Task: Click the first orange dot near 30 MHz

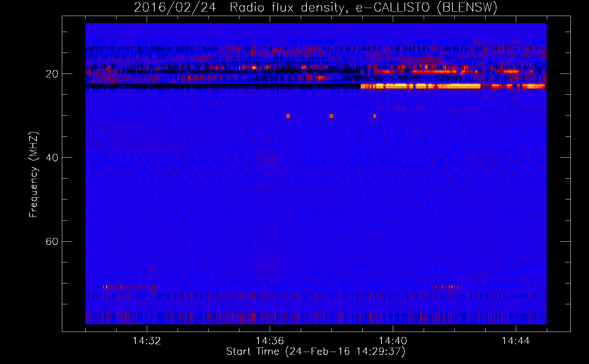Action: 288,116
